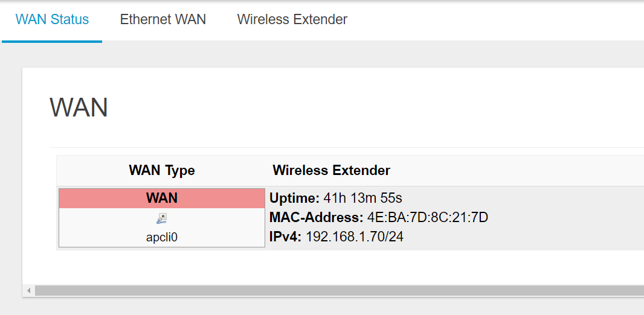Image resolution: width=644 pixels, height=315 pixels.
Task: Click the wireless interface icon above apcli0
Action: [x=162, y=218]
